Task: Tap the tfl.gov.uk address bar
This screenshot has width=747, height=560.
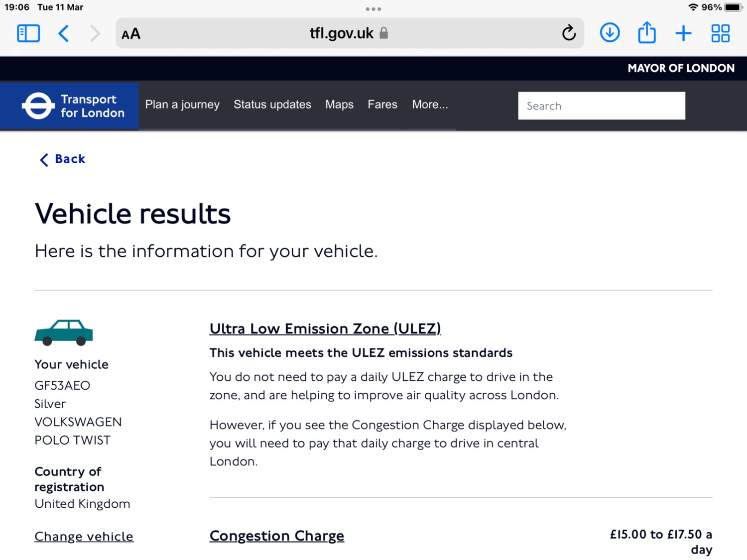Action: [x=350, y=33]
